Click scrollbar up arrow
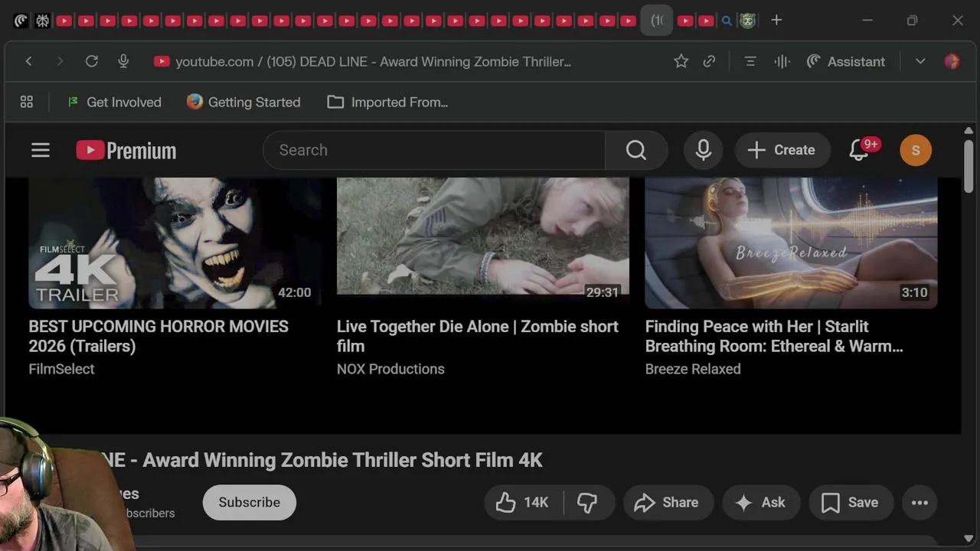This screenshot has width=980, height=551. pyautogui.click(x=969, y=131)
